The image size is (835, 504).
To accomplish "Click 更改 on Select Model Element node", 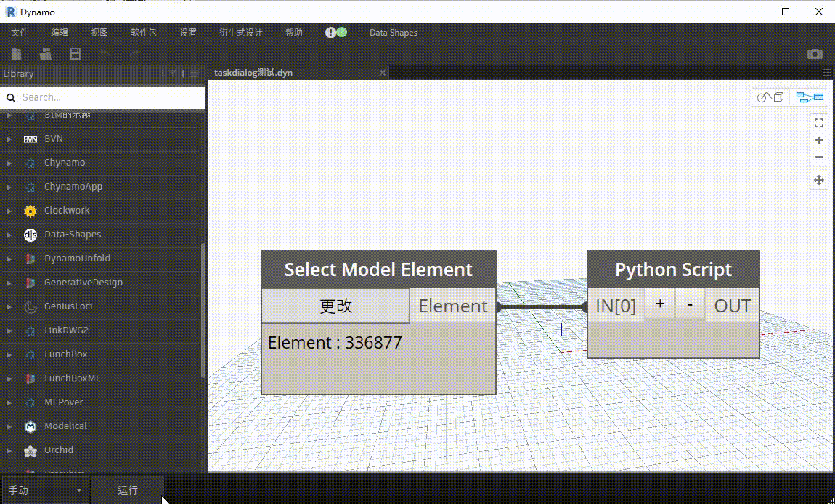I will [336, 306].
